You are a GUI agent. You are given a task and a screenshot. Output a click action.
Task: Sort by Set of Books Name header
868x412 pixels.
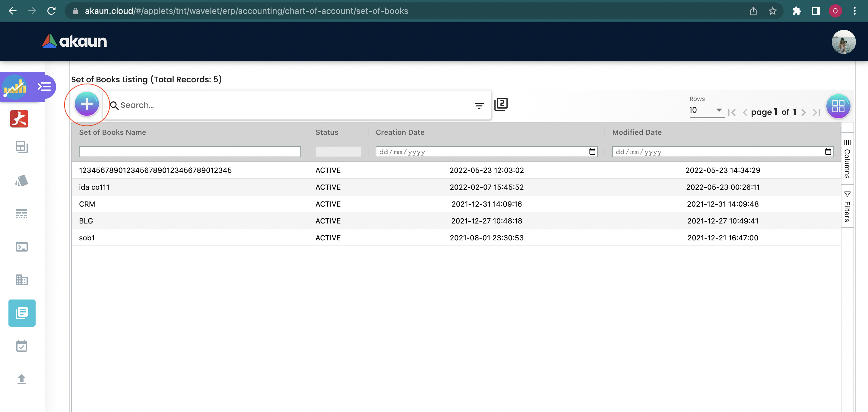(x=112, y=132)
